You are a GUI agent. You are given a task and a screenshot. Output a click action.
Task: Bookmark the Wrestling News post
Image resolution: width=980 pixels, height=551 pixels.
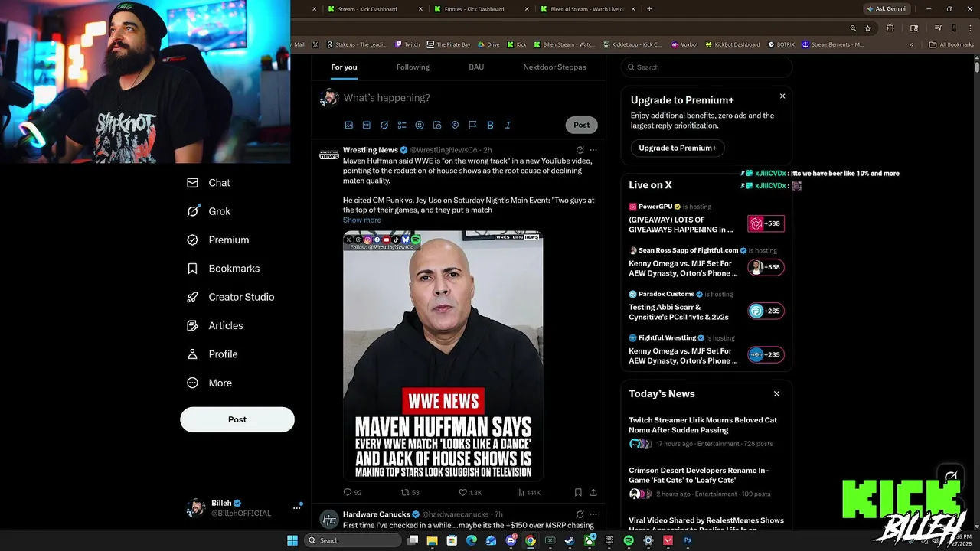click(x=578, y=493)
